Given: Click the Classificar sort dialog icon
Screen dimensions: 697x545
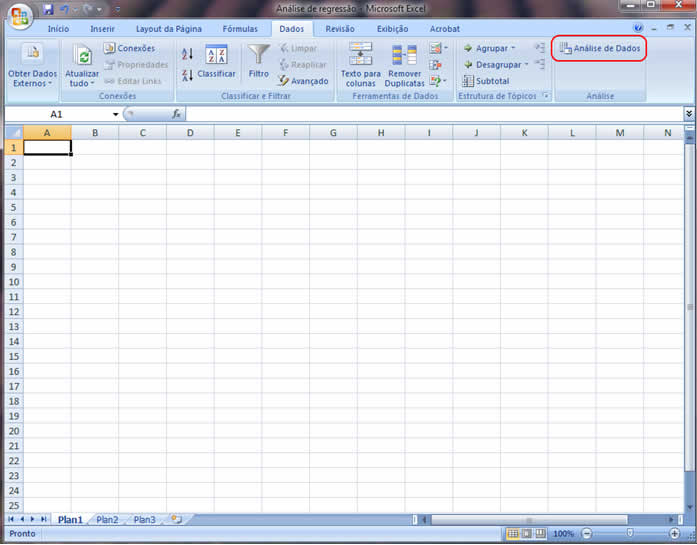Looking at the screenshot, I should [216, 54].
